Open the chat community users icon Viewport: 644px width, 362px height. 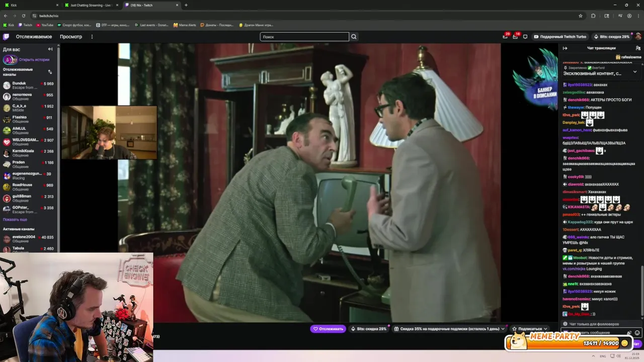tap(637, 48)
